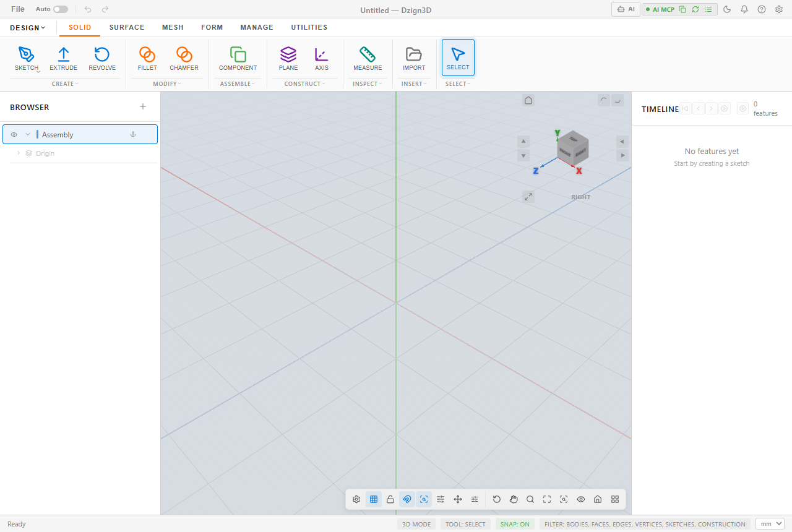The width and height of the screenshot is (792, 532).
Task: Select the pan hand tool in bottom toolbar
Action: point(514,499)
